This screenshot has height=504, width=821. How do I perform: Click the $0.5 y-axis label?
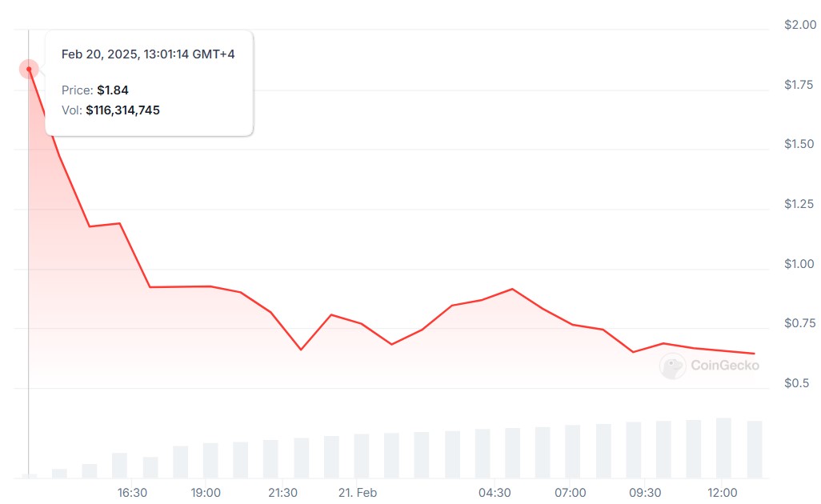point(797,384)
